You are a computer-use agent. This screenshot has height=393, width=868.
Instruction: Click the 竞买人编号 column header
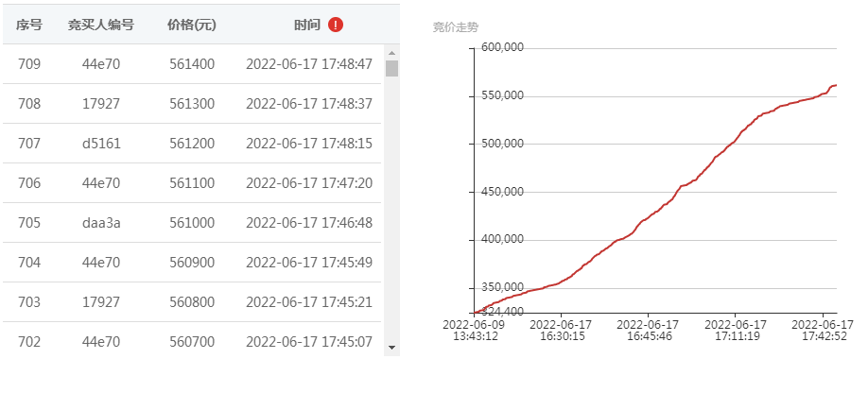[101, 25]
